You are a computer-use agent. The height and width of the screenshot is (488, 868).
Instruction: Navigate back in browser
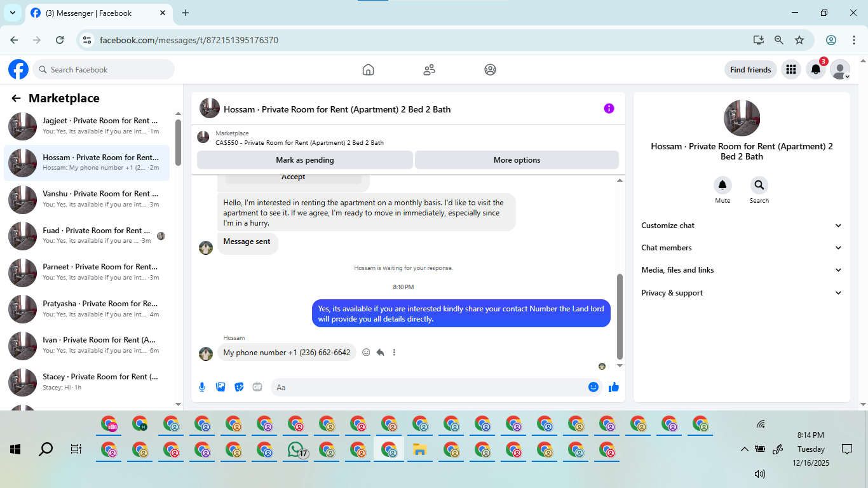coord(14,40)
